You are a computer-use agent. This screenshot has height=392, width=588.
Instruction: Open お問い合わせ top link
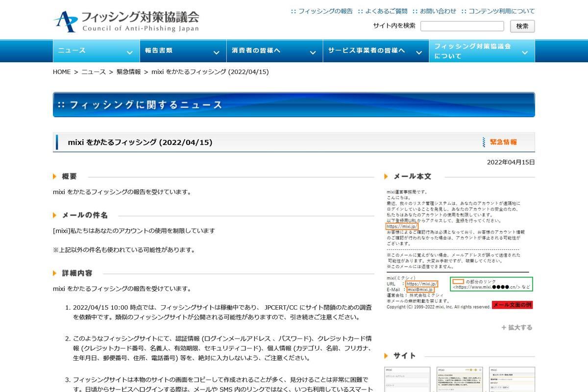pos(438,11)
